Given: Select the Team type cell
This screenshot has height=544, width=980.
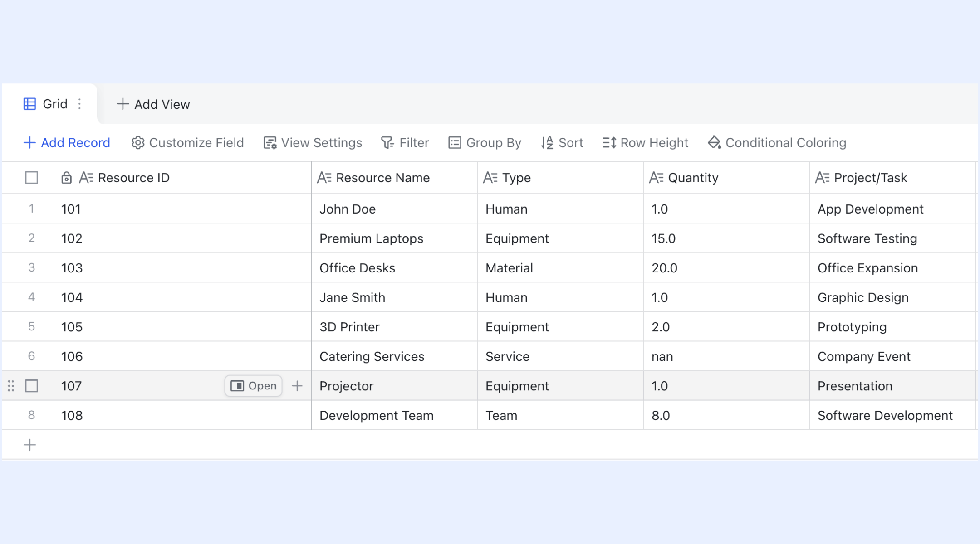Looking at the screenshot, I should tap(561, 415).
